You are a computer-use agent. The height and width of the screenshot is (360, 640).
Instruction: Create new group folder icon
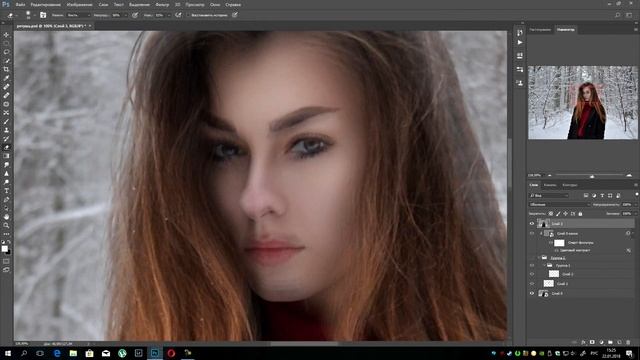point(610,342)
